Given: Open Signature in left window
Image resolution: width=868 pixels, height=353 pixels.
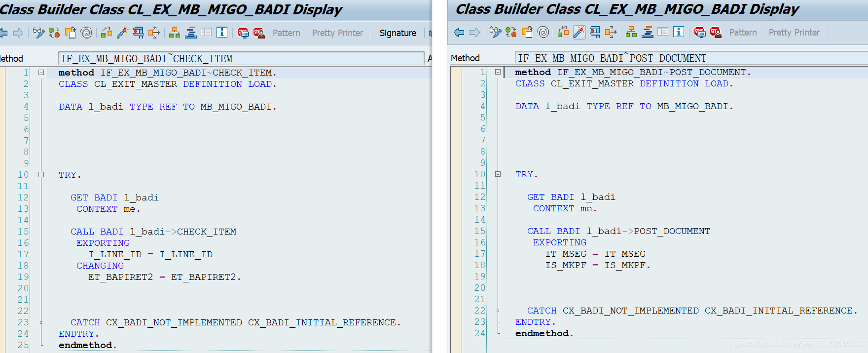Looking at the screenshot, I should (x=398, y=33).
